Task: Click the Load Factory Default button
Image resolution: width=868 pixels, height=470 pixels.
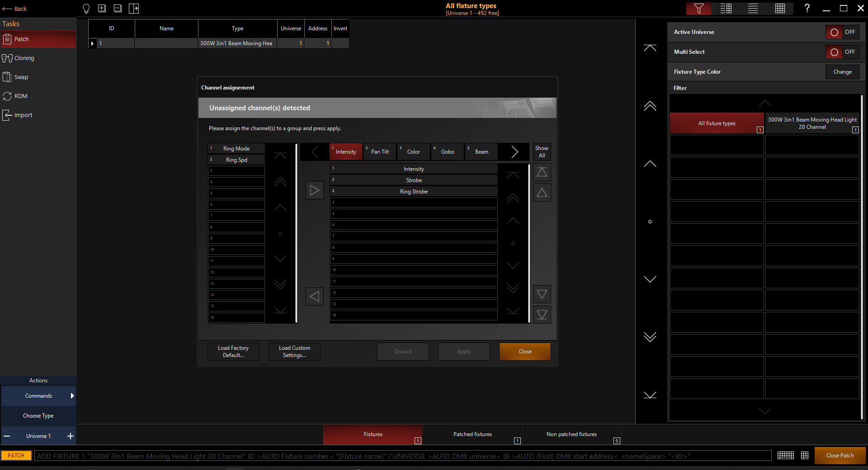Action: click(233, 352)
